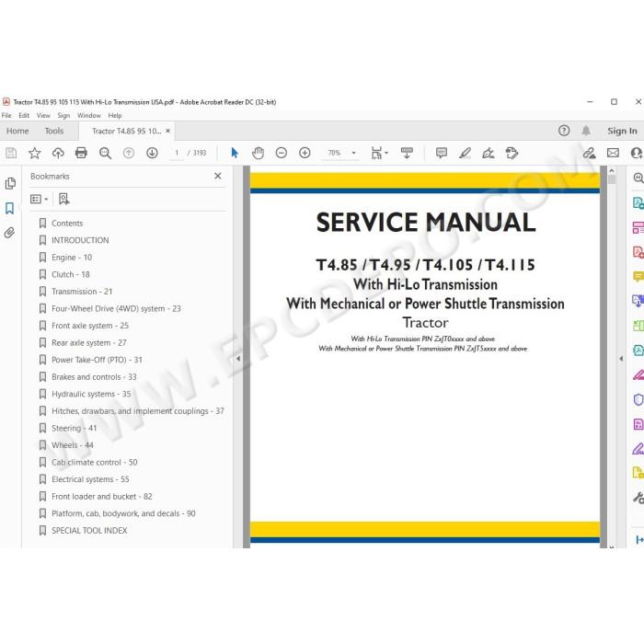Add the document to starred files

click(x=35, y=154)
